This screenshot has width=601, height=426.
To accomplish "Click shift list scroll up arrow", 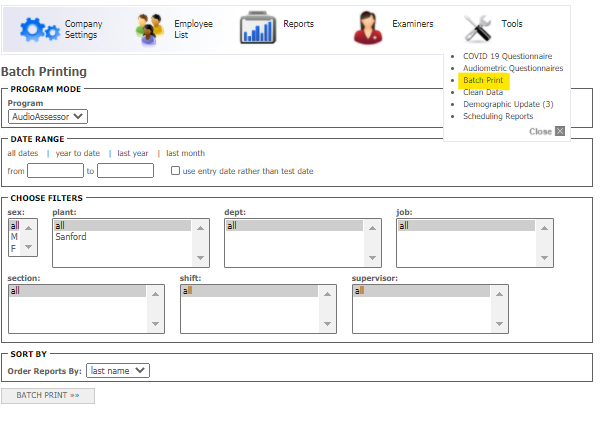I will point(327,294).
